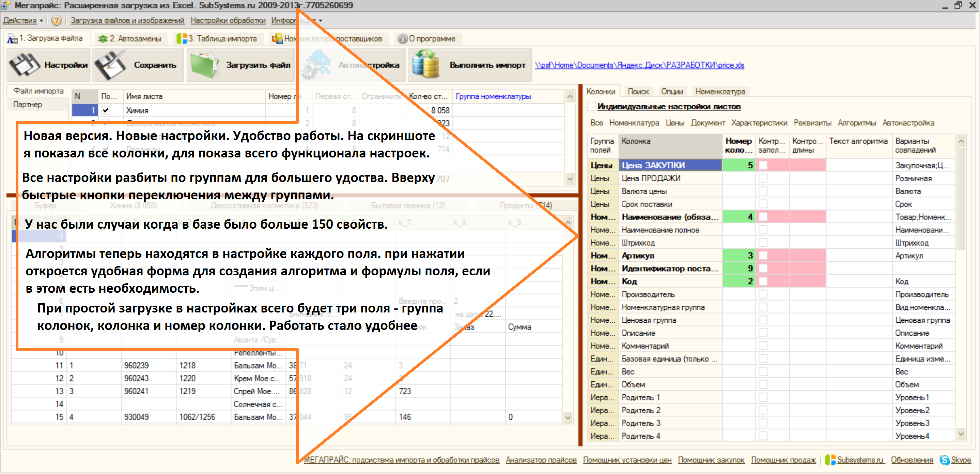Toggle the control checkbox in Производитель row
This screenshot has width=980, height=474.
coord(763,294)
